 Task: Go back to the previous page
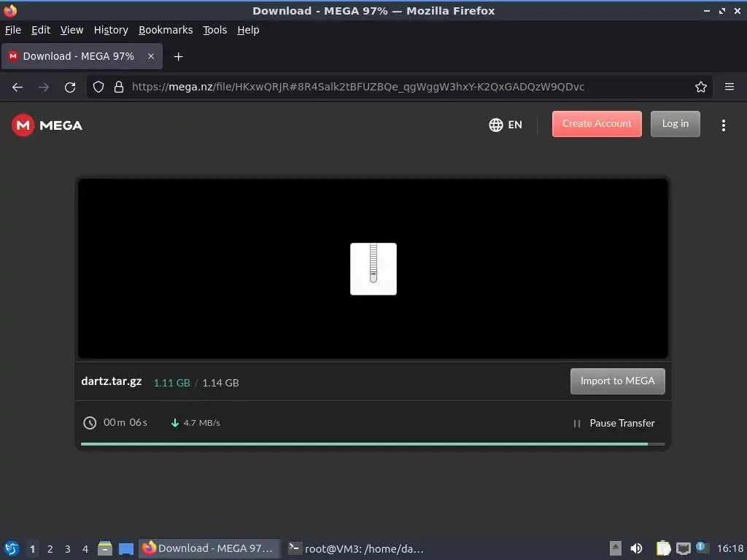[18, 87]
